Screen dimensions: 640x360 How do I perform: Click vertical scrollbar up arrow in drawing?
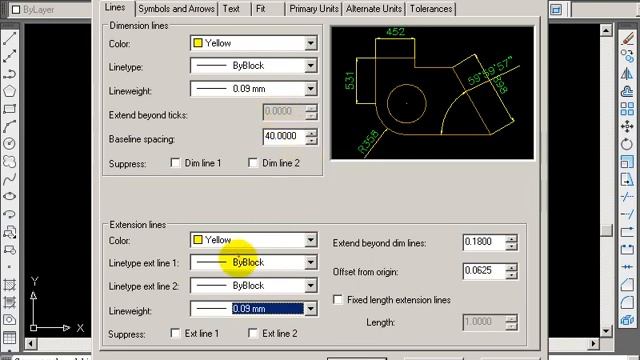point(606,30)
